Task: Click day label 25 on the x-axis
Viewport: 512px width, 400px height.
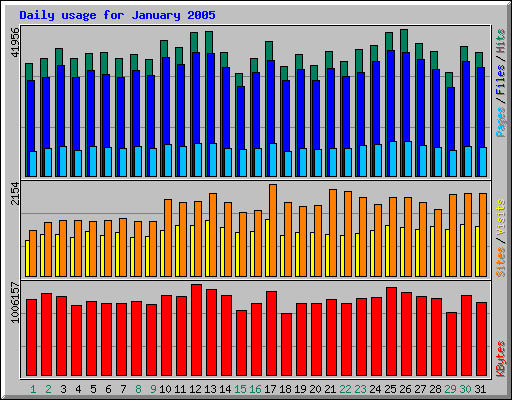Action: pyautogui.click(x=390, y=389)
